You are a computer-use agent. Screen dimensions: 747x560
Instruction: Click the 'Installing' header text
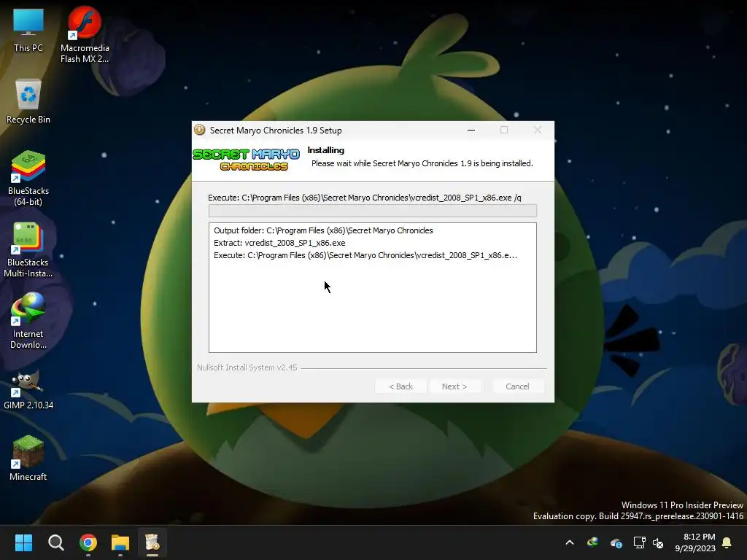click(x=326, y=150)
